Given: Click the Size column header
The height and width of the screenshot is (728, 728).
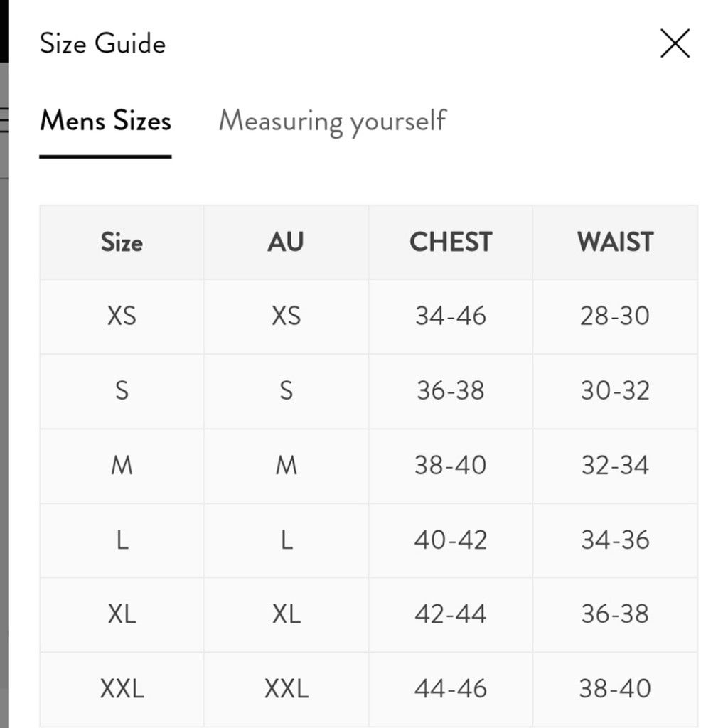Looking at the screenshot, I should pos(122,242).
